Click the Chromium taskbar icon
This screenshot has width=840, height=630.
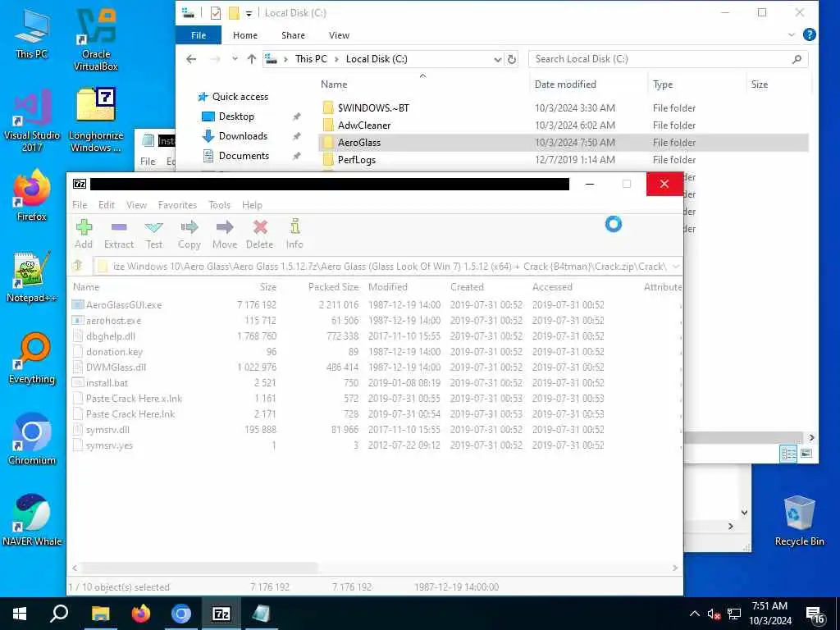click(181, 614)
